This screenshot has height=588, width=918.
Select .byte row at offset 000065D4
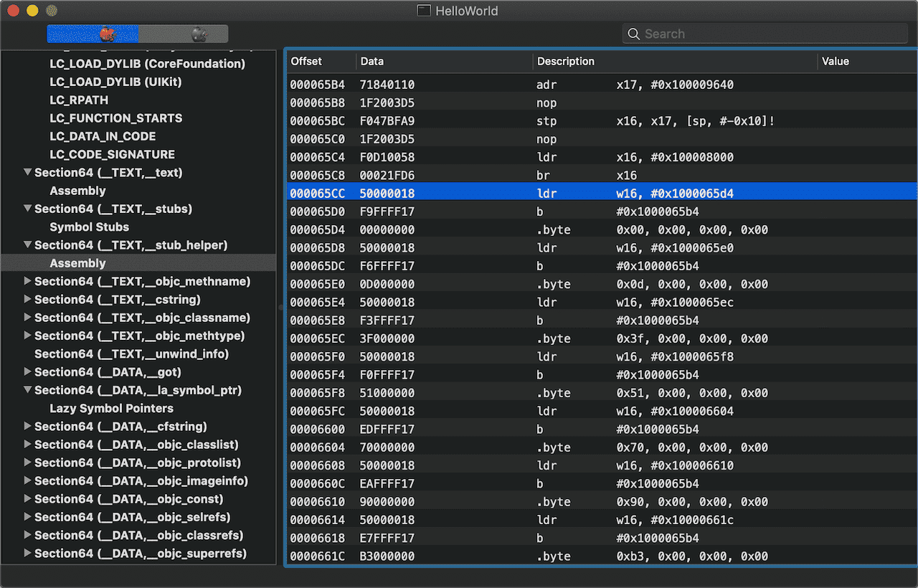coord(602,229)
